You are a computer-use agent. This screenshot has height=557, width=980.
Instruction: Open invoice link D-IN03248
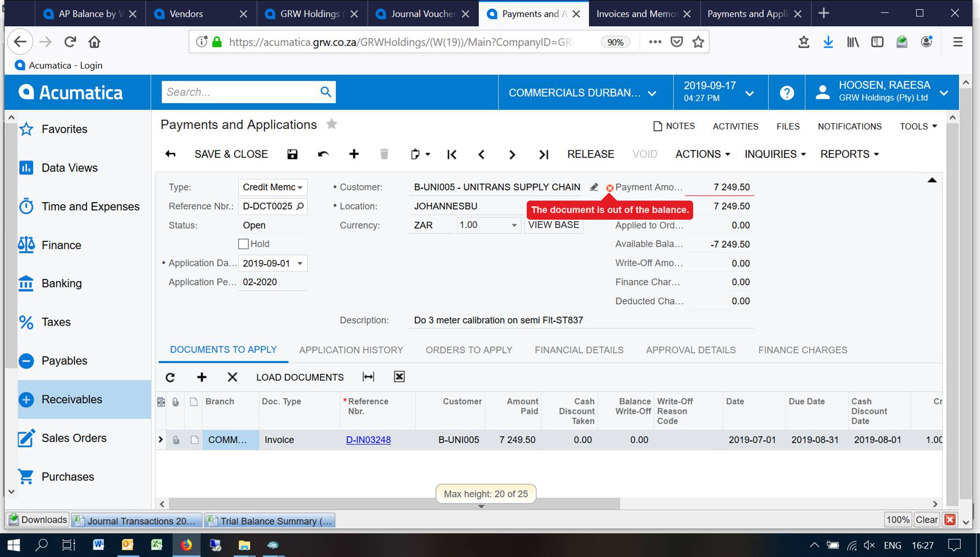(x=368, y=440)
